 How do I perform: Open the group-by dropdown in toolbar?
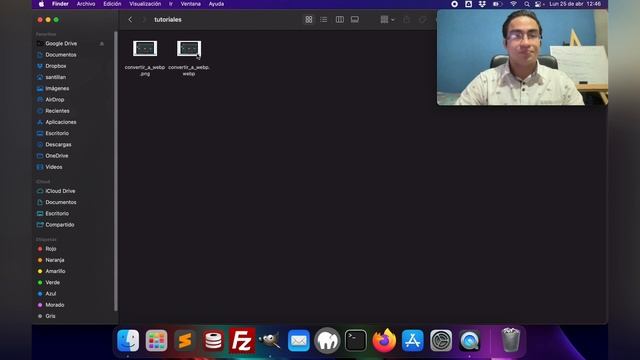[x=387, y=20]
